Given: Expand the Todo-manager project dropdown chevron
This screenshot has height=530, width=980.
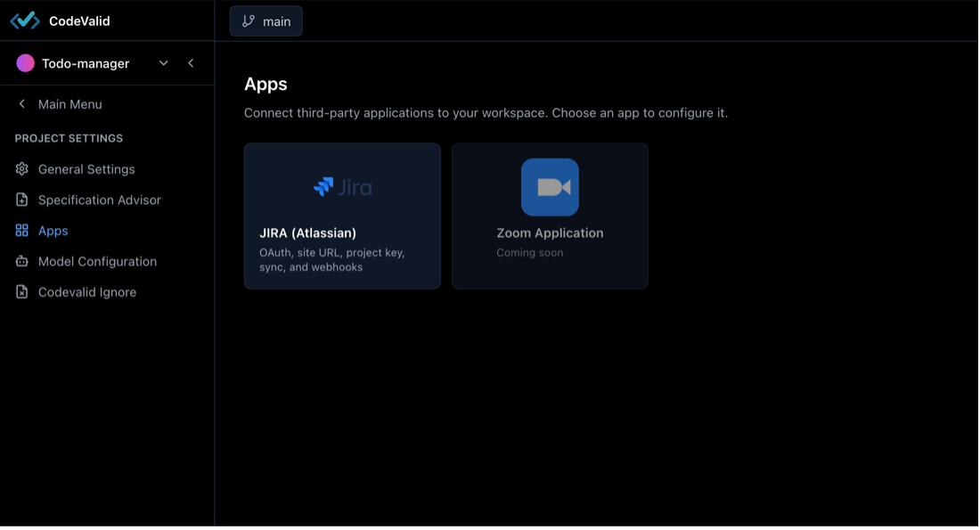Looking at the screenshot, I should point(163,63).
